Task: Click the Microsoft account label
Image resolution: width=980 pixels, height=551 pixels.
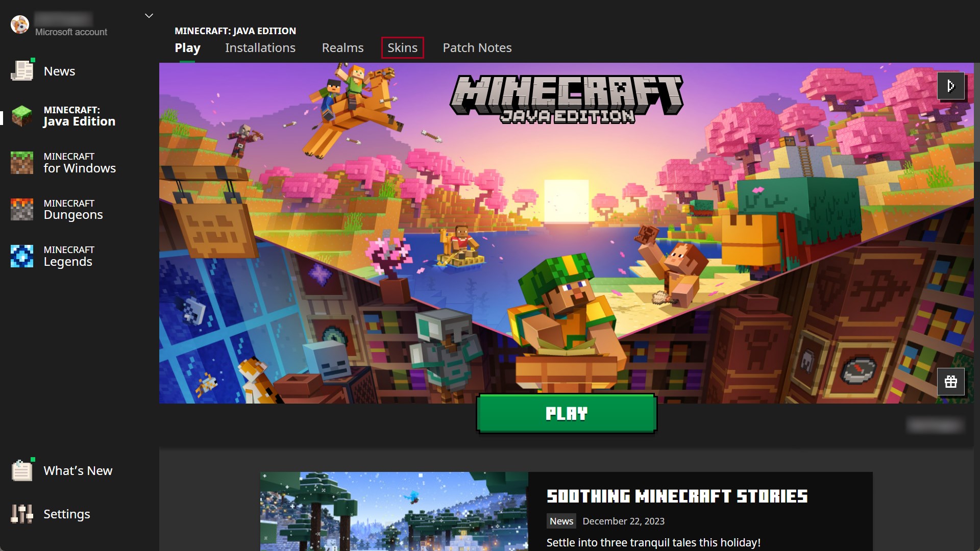Action: point(71,32)
